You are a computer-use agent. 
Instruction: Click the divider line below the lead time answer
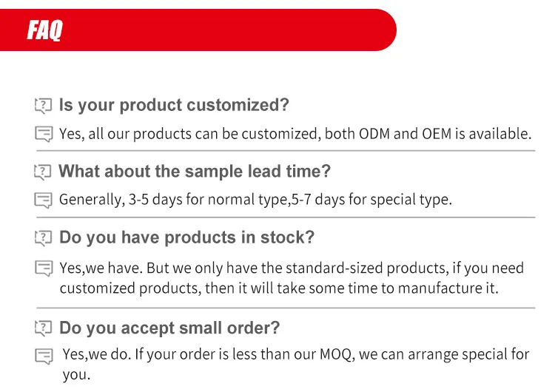point(285,217)
